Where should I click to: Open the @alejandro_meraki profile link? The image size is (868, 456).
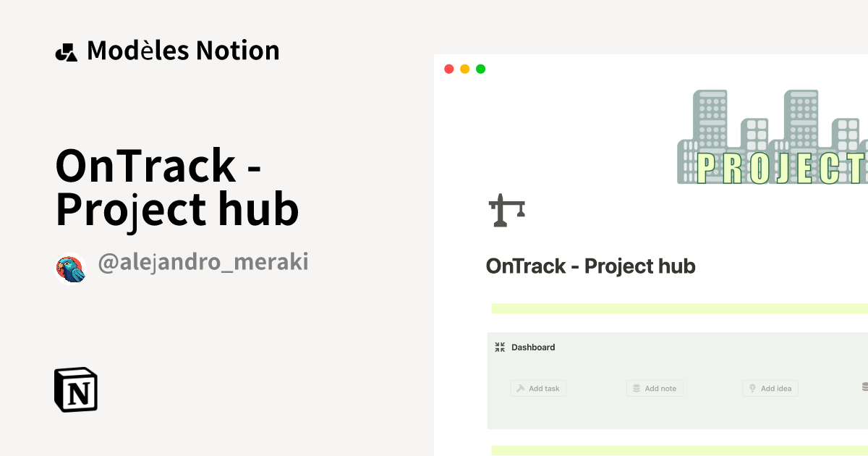204,262
